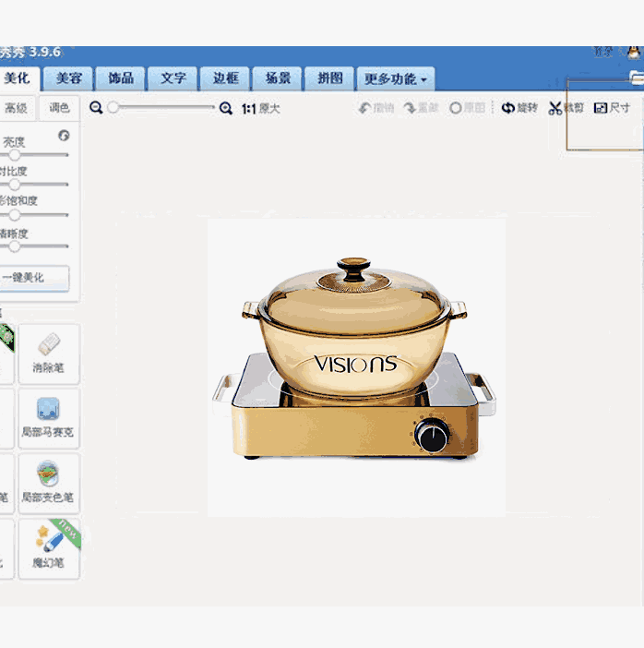
Task: Open the 尺寸 resize tool
Action: pos(612,108)
